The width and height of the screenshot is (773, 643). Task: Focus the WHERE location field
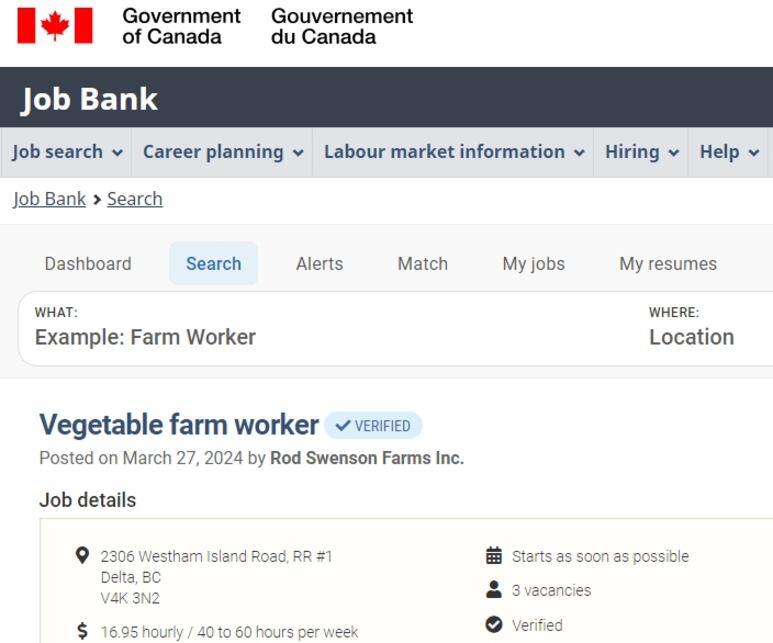tap(710, 328)
